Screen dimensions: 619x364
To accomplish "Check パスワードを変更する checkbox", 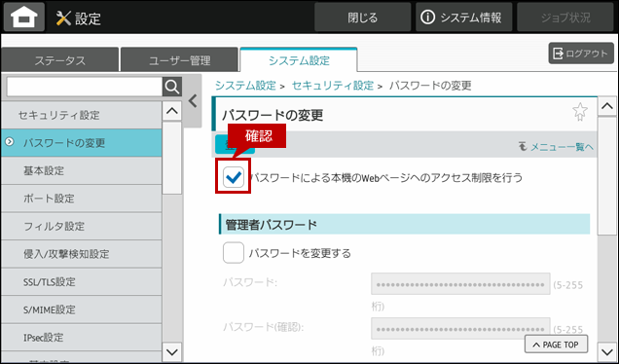I will click(x=234, y=253).
